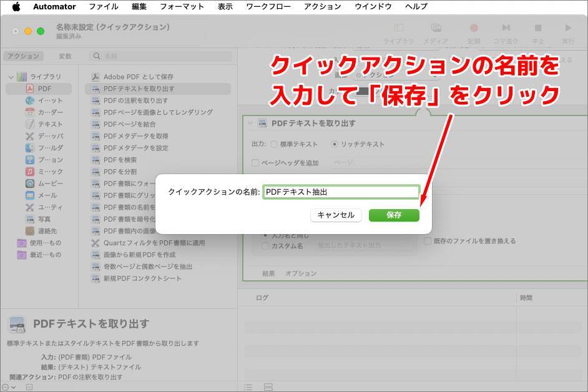Collapse the ライブラリ tree disclosure arrow
The height and width of the screenshot is (392, 588).
click(x=11, y=77)
